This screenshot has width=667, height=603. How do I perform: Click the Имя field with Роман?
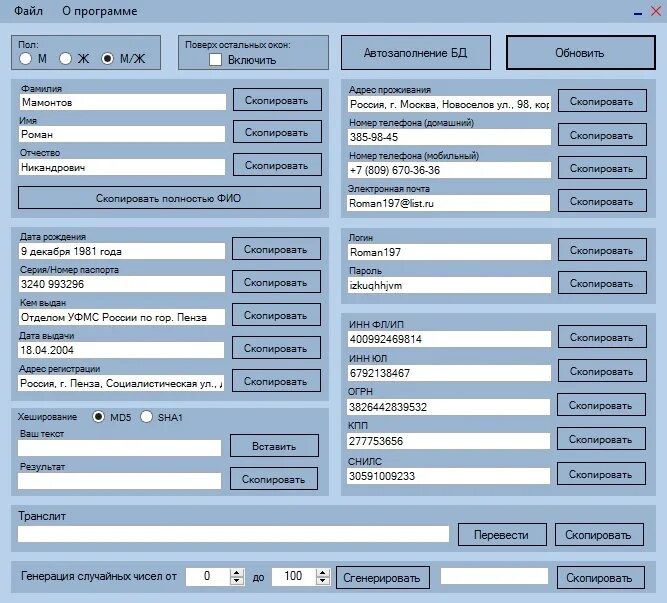(x=122, y=134)
